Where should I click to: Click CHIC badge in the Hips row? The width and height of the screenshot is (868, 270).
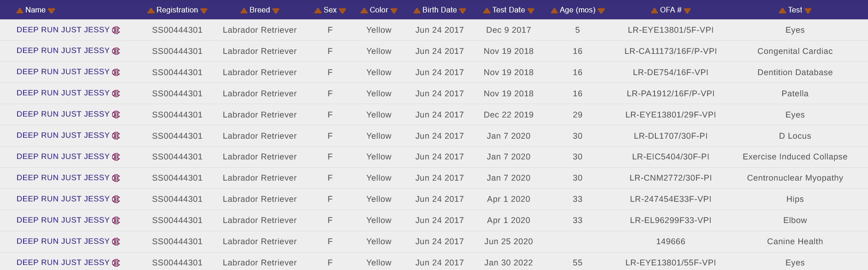pos(116,199)
